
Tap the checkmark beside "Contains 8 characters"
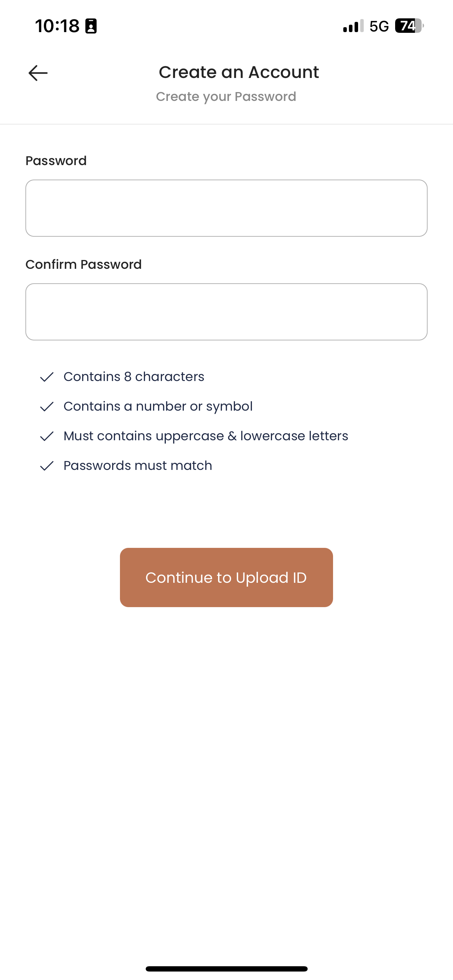click(47, 377)
